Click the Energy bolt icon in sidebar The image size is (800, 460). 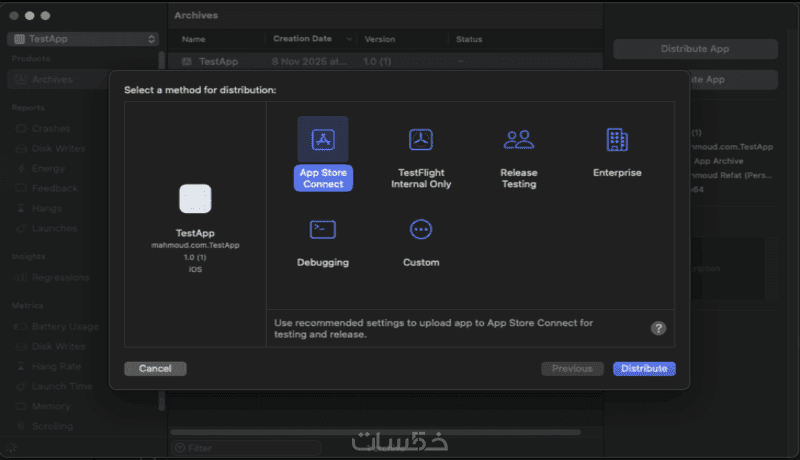pyautogui.click(x=21, y=168)
